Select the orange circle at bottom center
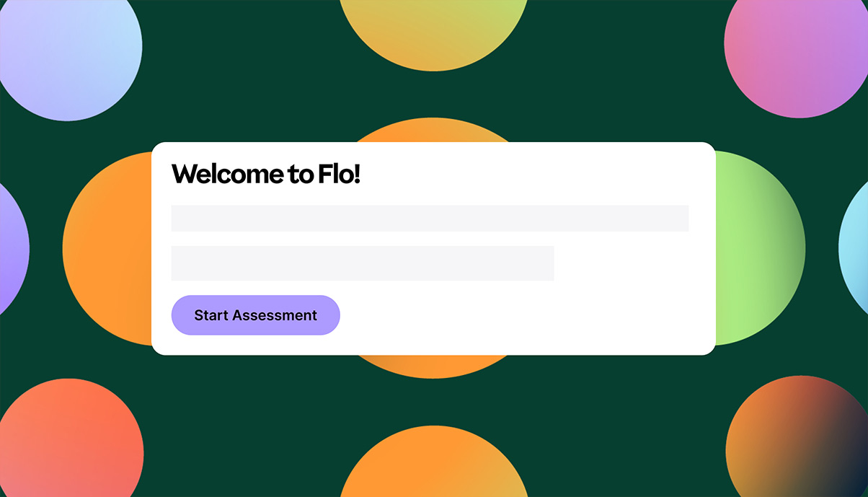 coord(433,463)
